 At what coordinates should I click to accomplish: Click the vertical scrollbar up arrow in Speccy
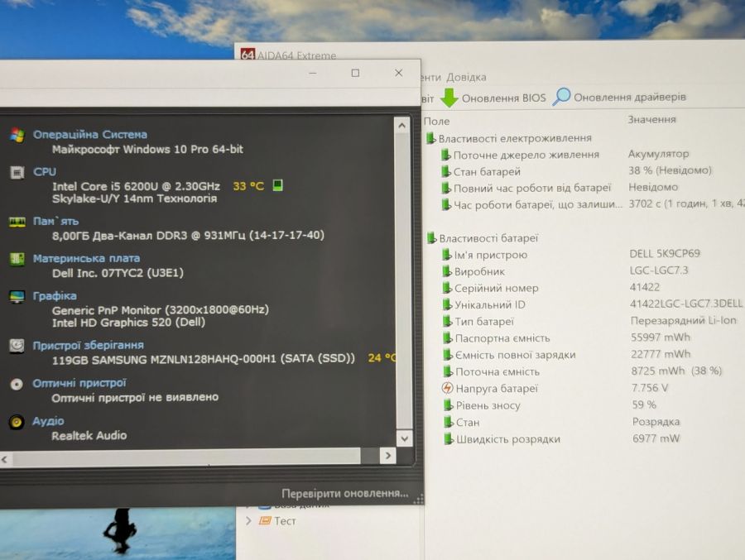coord(402,126)
